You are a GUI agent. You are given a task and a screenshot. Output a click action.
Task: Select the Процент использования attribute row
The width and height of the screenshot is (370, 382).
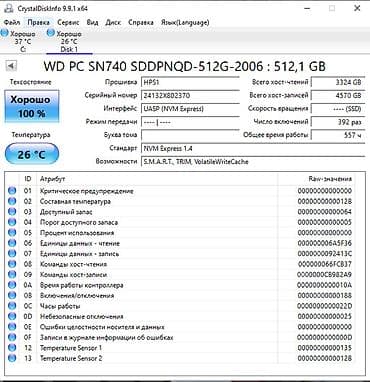point(180,233)
